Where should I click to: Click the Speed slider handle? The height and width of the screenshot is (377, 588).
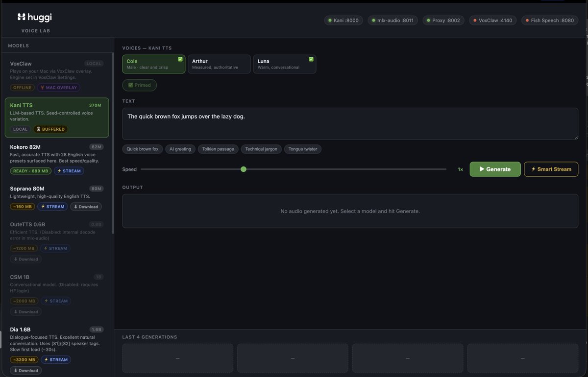(x=244, y=169)
